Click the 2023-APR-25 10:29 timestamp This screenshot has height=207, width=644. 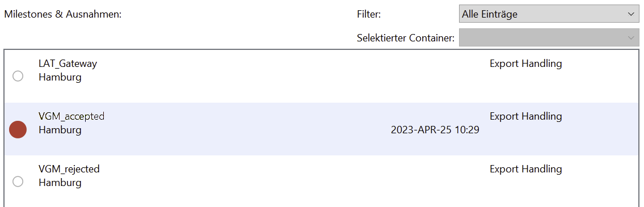click(x=435, y=130)
